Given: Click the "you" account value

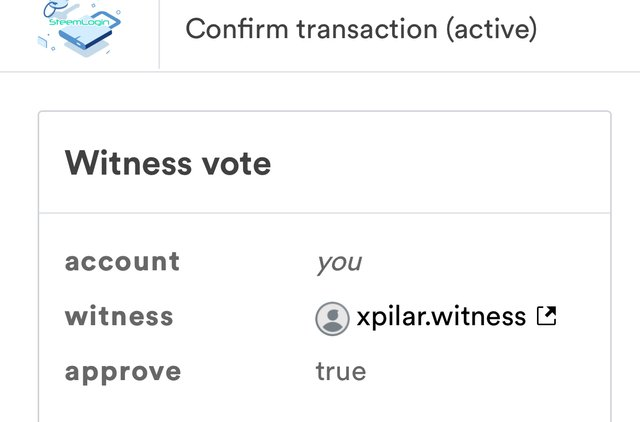Looking at the screenshot, I should [x=338, y=262].
